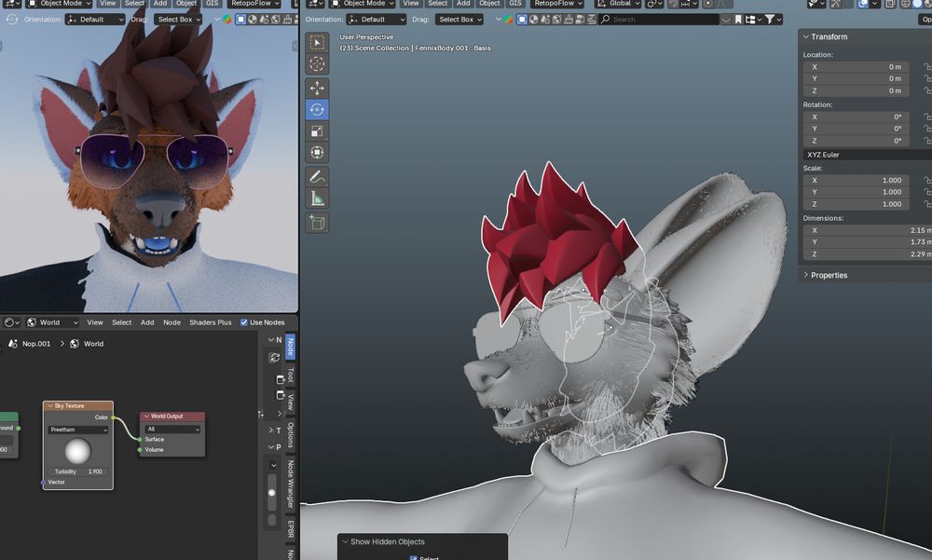Select the Move tool in viewport toolbar

tap(317, 88)
